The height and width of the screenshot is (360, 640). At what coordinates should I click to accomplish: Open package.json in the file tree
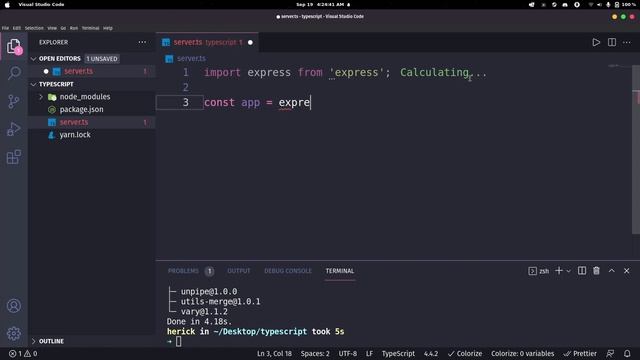click(x=81, y=109)
